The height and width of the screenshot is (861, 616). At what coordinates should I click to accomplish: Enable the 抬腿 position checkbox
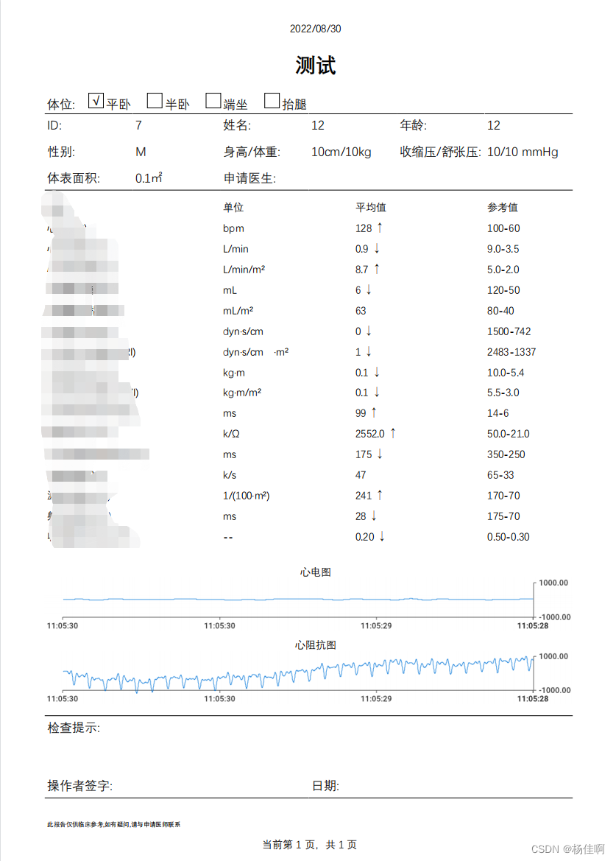point(272,99)
